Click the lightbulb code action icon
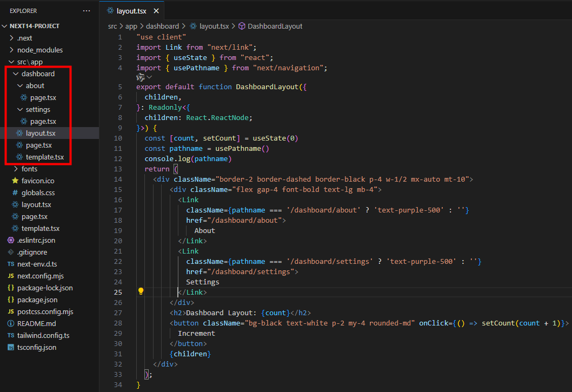The image size is (572, 392). 141,291
